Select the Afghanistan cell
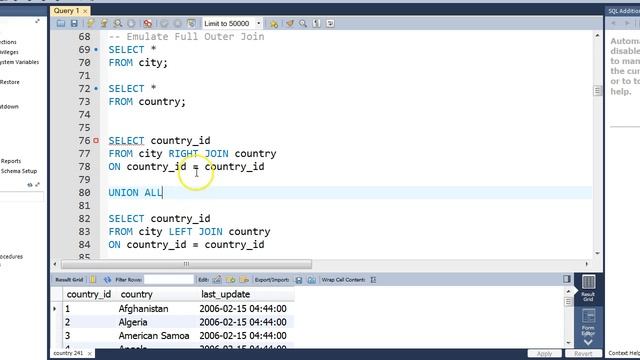This screenshot has height=360, width=640. point(143,309)
